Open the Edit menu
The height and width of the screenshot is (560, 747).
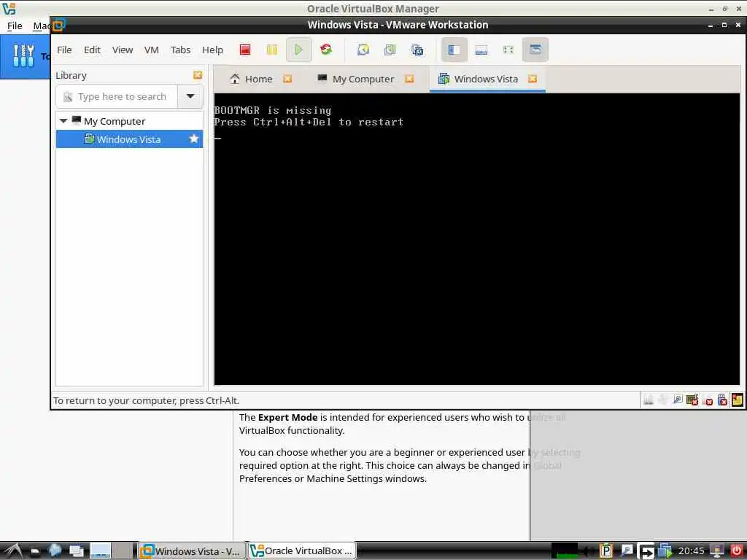[92, 50]
